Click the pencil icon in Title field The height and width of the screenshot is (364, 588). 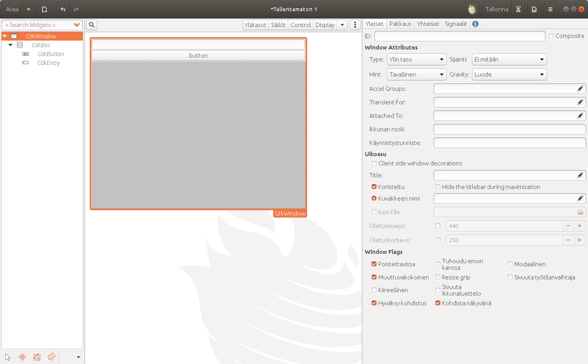[x=580, y=175]
